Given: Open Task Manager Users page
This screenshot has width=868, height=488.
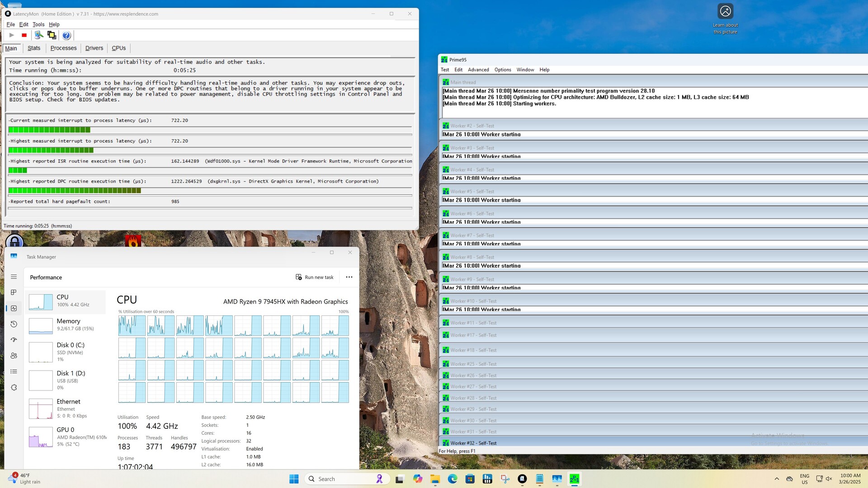Looking at the screenshot, I should tap(14, 356).
